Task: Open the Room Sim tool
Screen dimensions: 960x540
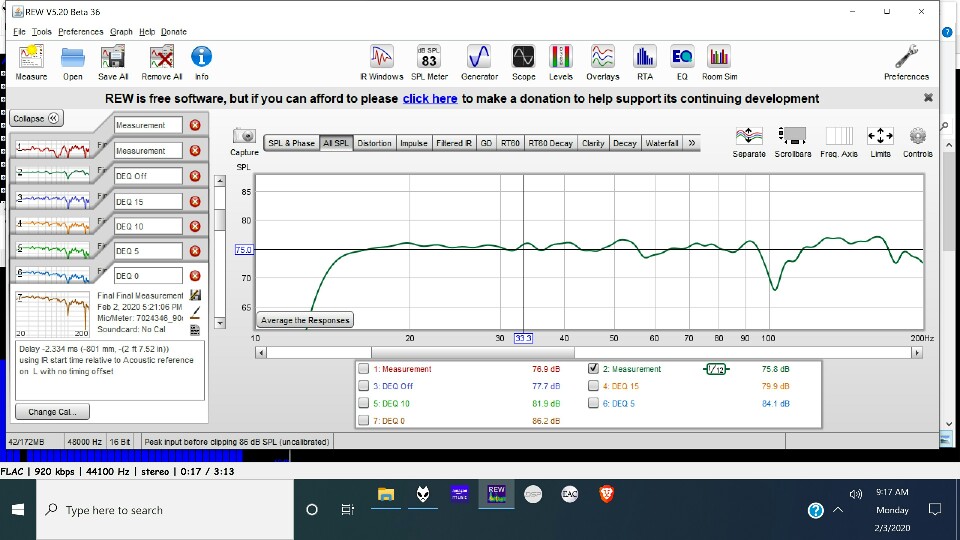Action: 718,60
